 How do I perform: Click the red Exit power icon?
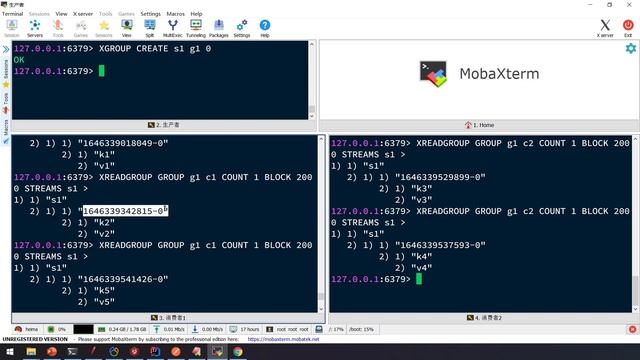(628, 28)
